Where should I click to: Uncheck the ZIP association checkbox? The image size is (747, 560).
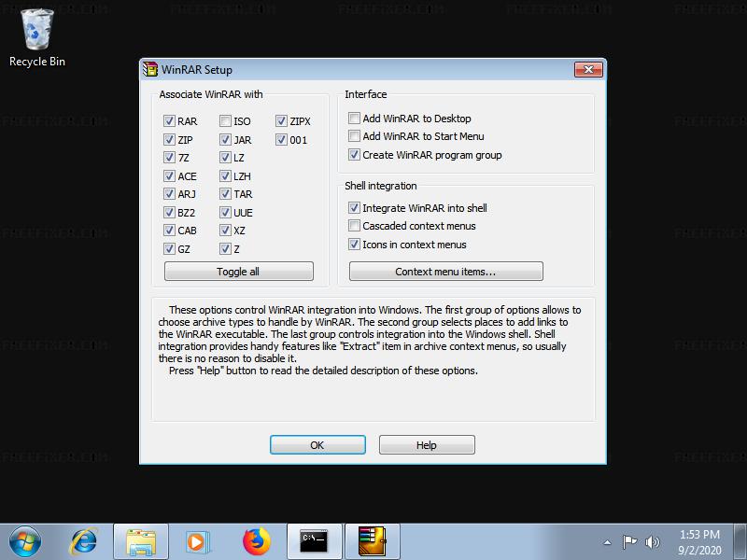169,139
